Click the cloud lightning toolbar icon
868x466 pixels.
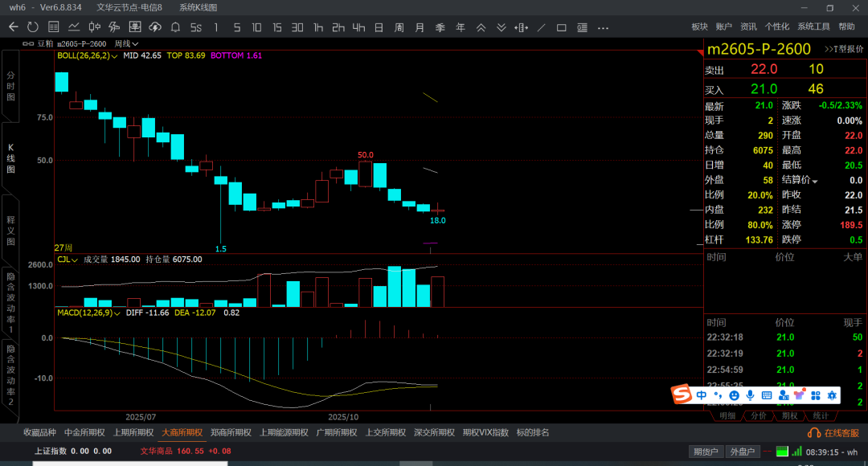click(155, 27)
